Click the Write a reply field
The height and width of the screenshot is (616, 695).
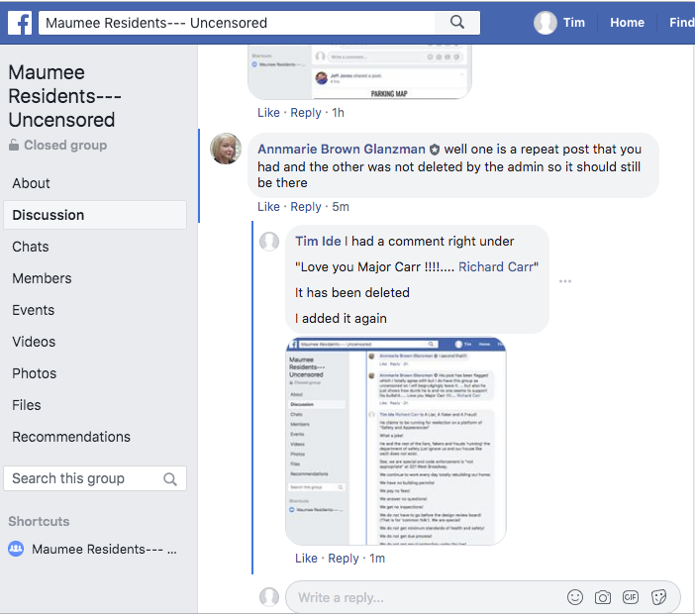click(426, 597)
